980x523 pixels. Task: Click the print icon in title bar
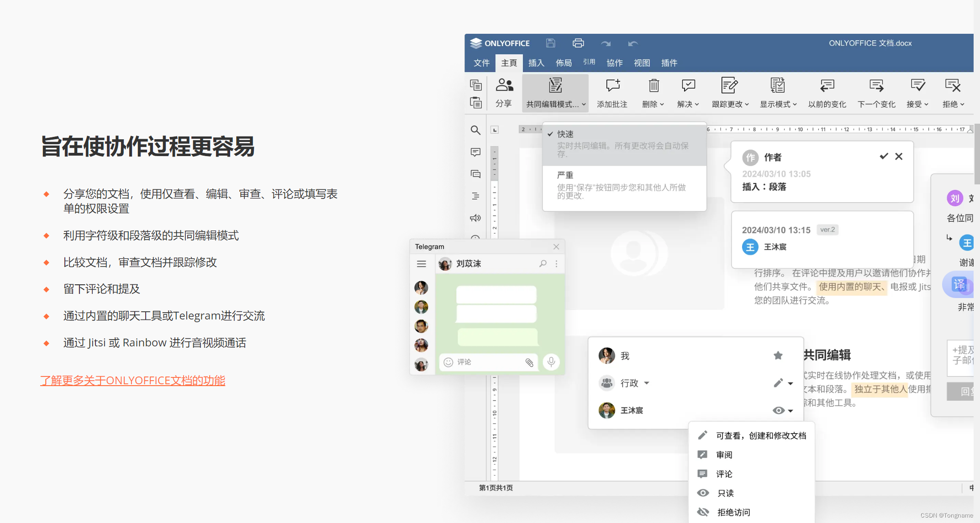coord(578,43)
